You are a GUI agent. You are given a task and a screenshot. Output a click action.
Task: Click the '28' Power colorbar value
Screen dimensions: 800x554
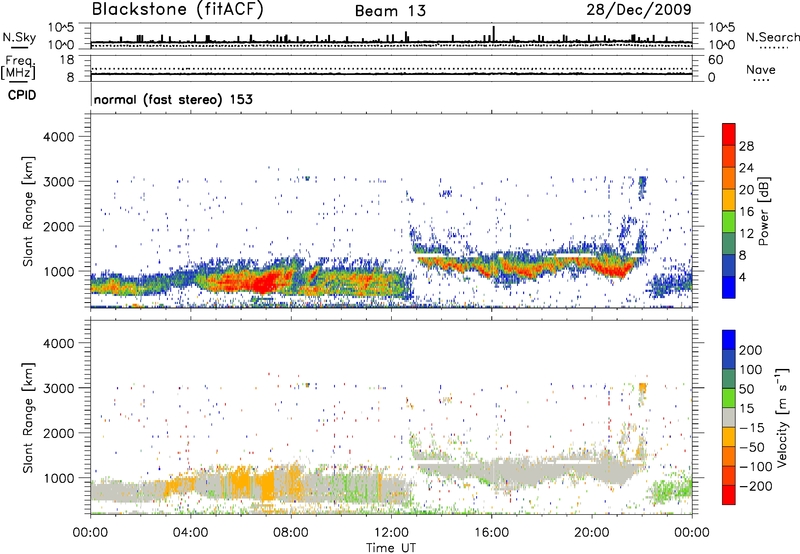coord(746,146)
